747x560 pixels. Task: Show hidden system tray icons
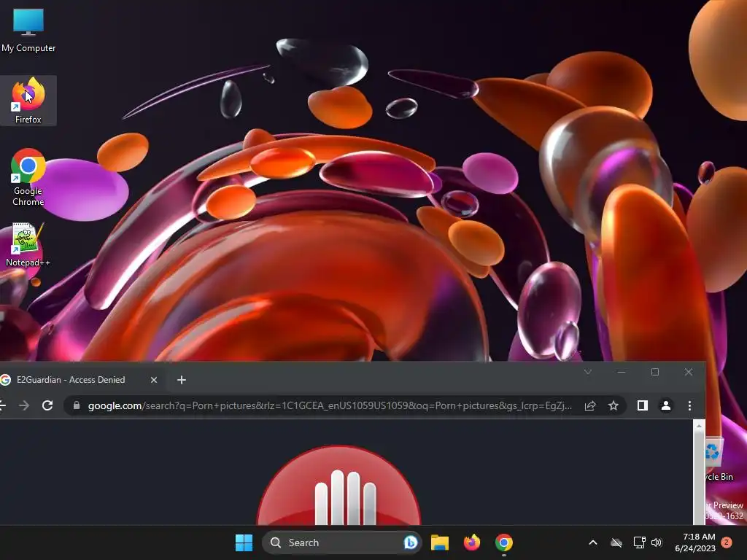pos(593,542)
